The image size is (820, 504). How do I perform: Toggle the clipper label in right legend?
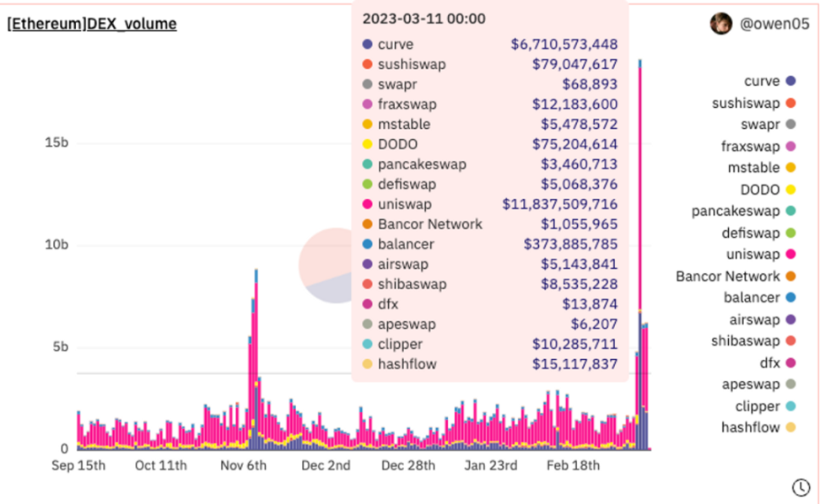[x=756, y=406]
